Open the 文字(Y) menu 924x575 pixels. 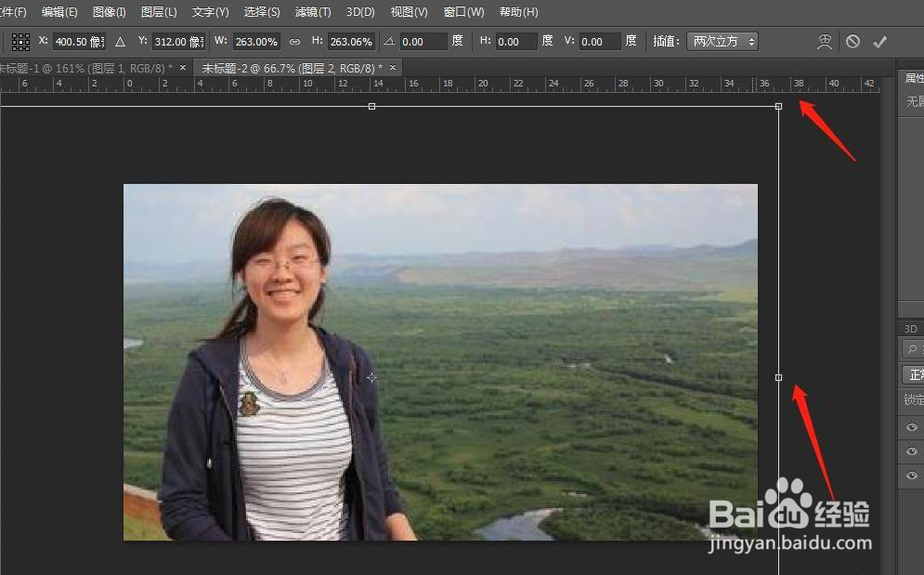pos(211,12)
